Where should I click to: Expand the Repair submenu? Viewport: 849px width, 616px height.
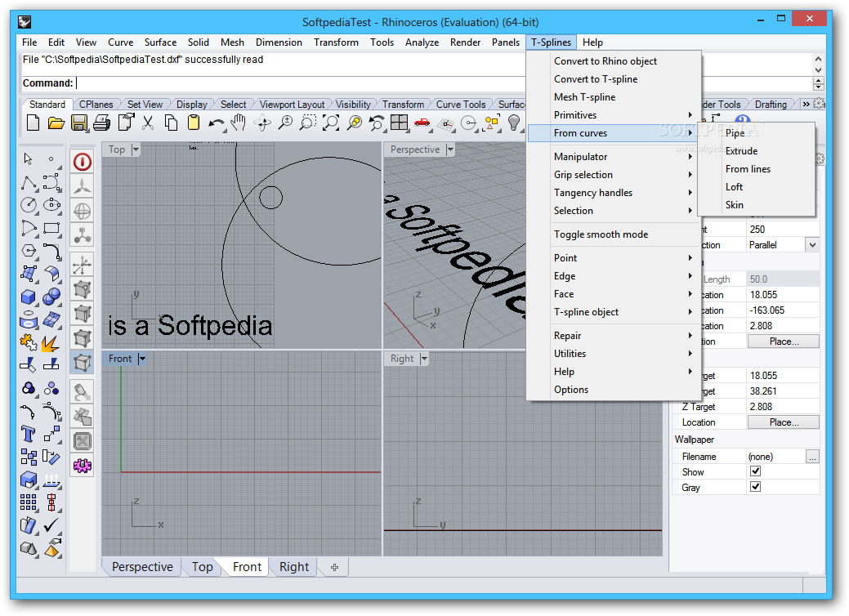pyautogui.click(x=614, y=336)
